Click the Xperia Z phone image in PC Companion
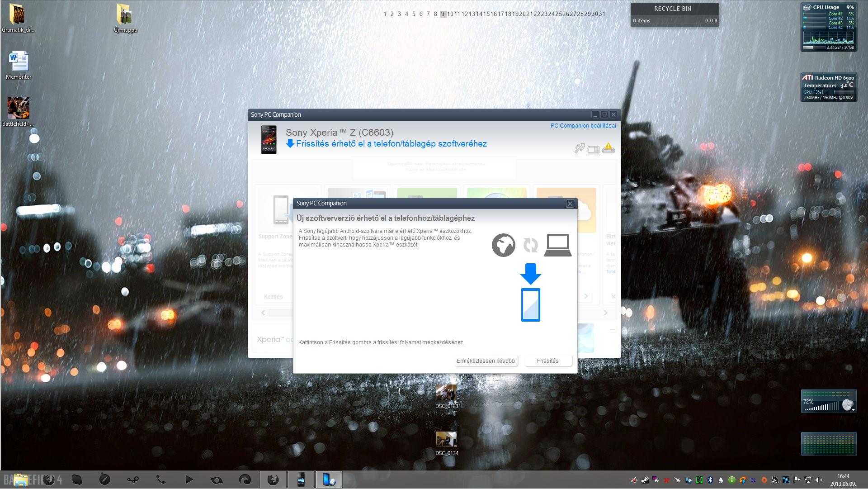This screenshot has height=489, width=868. 269,140
